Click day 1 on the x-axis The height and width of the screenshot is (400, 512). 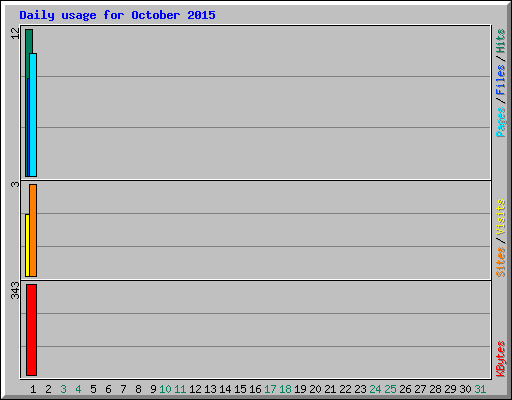(x=33, y=389)
